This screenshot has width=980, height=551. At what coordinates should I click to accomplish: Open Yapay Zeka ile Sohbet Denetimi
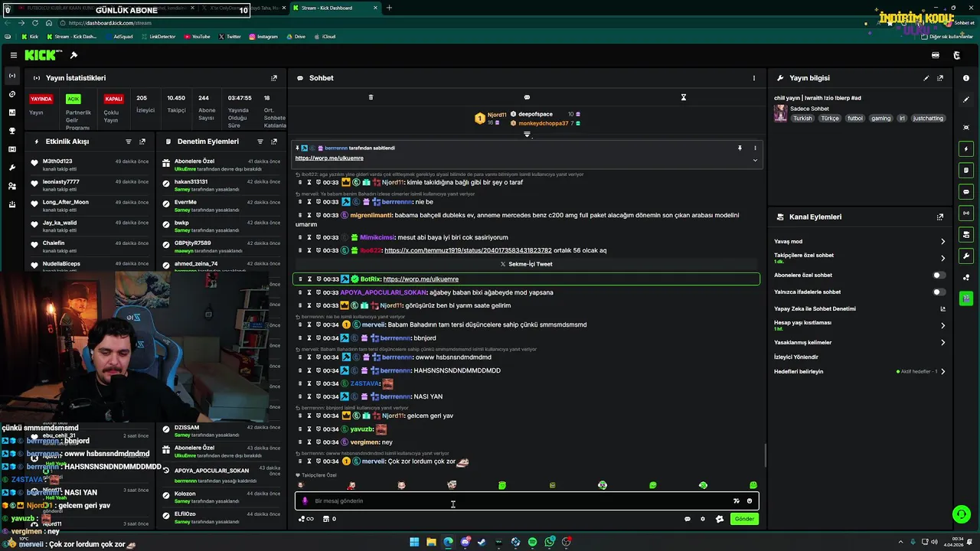pyautogui.click(x=860, y=308)
